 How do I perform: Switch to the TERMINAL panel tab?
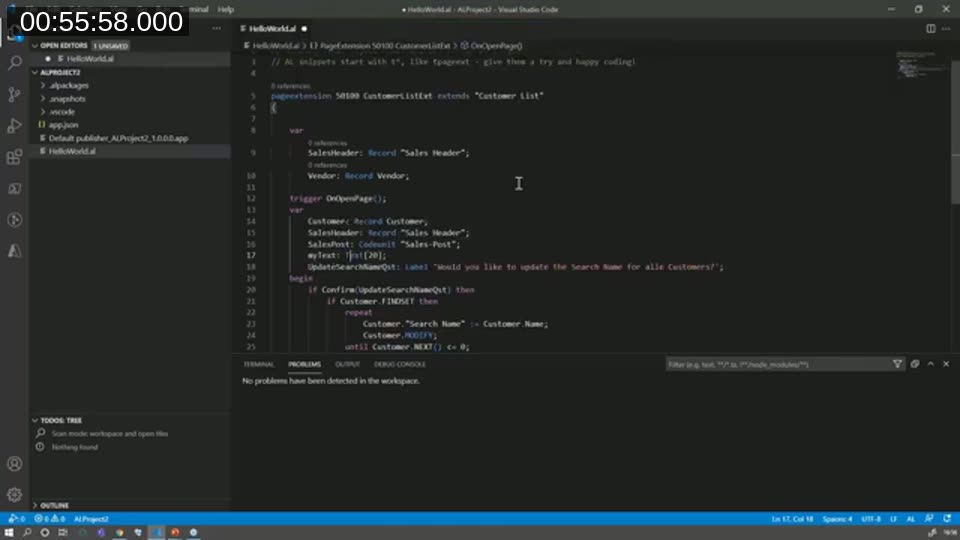258,364
